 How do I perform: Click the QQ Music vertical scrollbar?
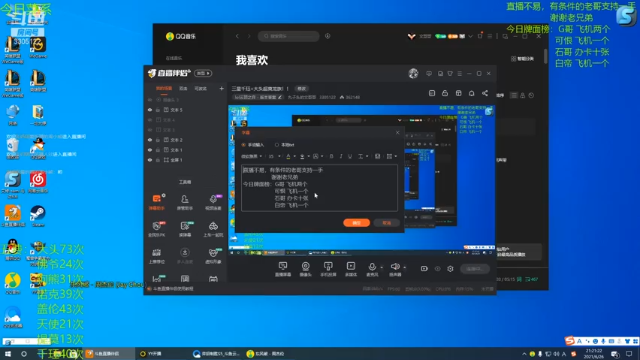coord(545,56)
